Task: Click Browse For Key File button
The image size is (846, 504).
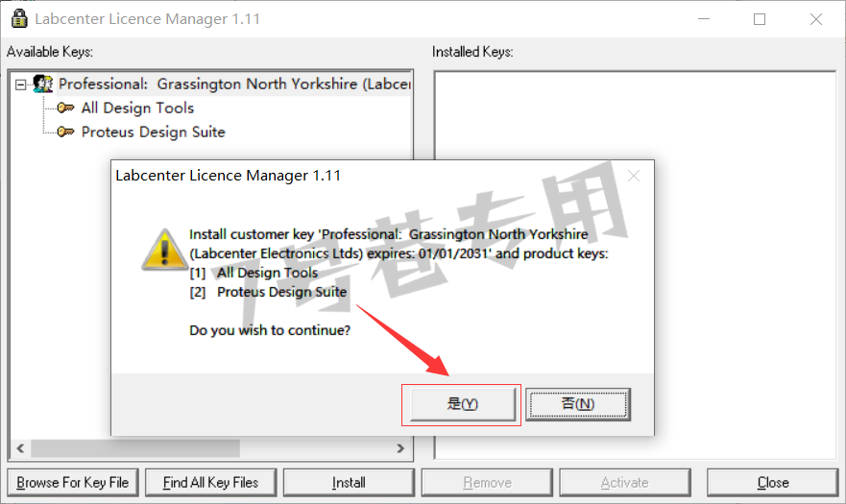Action: pyautogui.click(x=73, y=483)
